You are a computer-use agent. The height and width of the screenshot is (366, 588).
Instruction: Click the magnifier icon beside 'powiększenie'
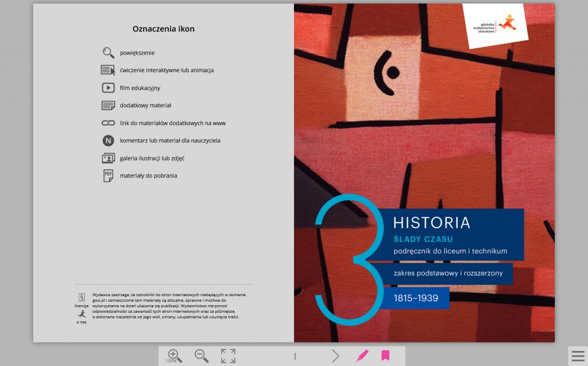point(109,53)
